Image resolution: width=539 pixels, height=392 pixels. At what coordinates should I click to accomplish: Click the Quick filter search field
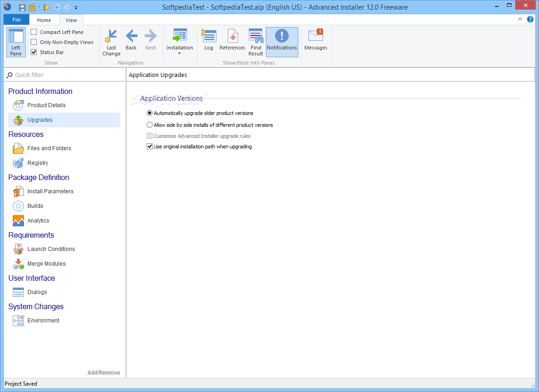pyautogui.click(x=64, y=75)
